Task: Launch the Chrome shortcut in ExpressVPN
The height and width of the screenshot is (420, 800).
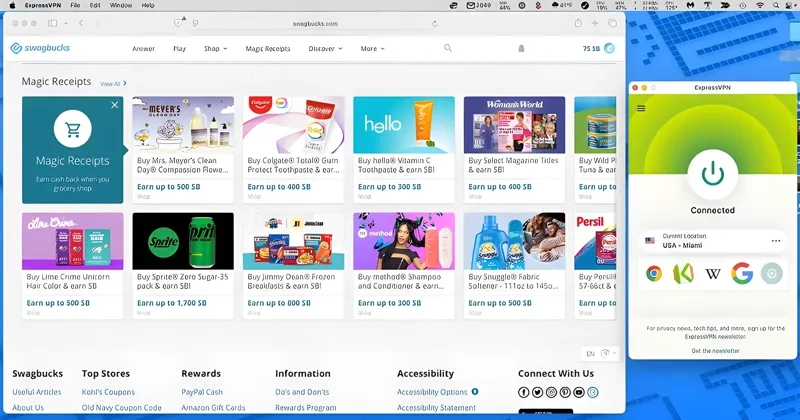Action: [654, 274]
